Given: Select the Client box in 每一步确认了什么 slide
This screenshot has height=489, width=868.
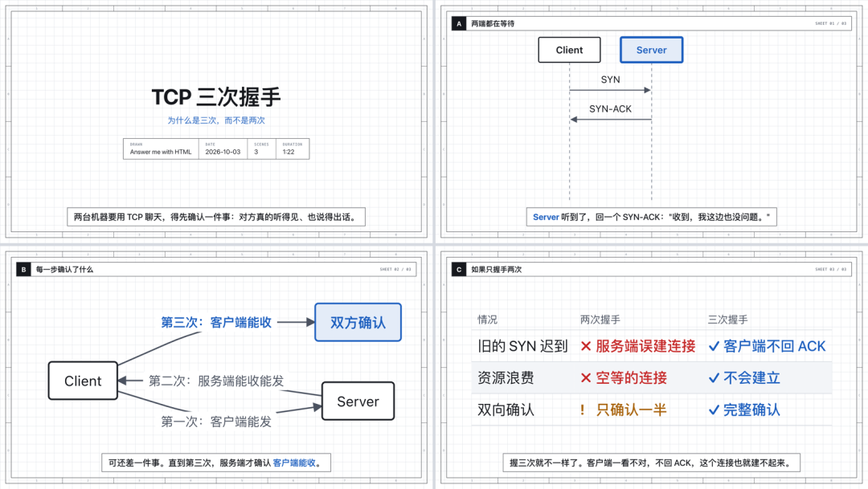Looking at the screenshot, I should [x=83, y=381].
